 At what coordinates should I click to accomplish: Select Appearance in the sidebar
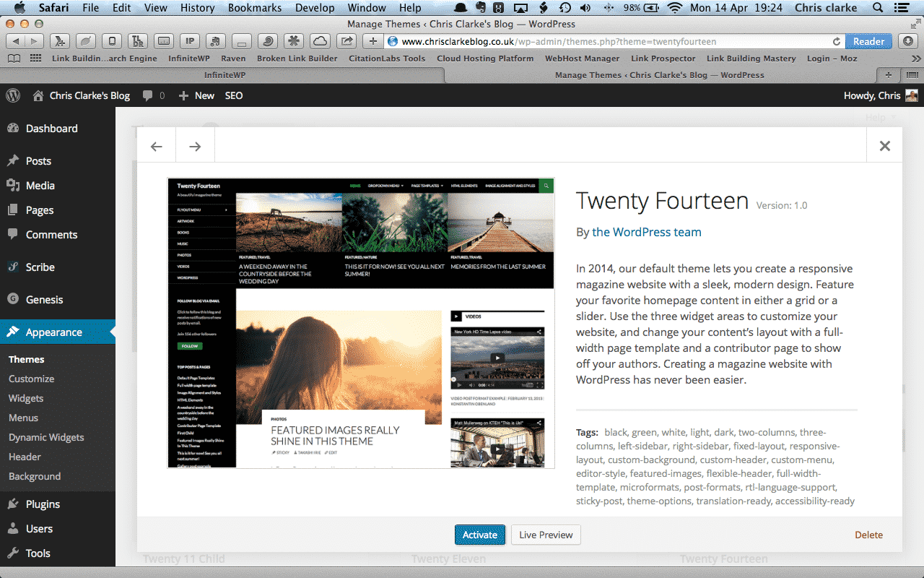pos(58,332)
